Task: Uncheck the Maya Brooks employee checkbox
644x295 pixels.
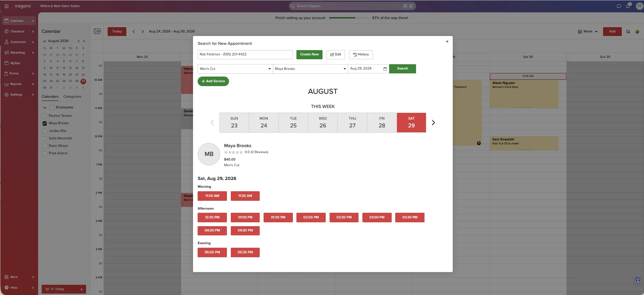Action: 44,123
